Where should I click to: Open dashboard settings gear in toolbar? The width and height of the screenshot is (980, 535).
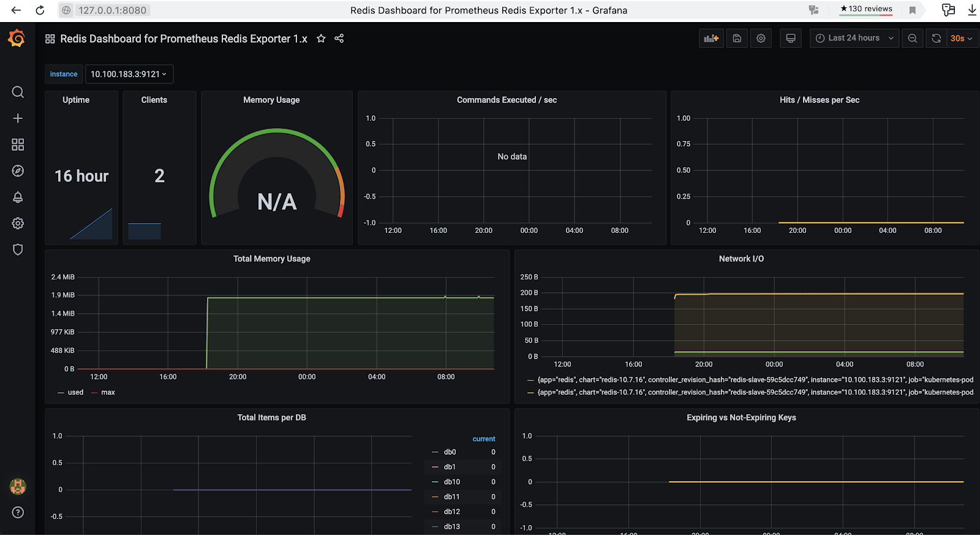tap(761, 38)
